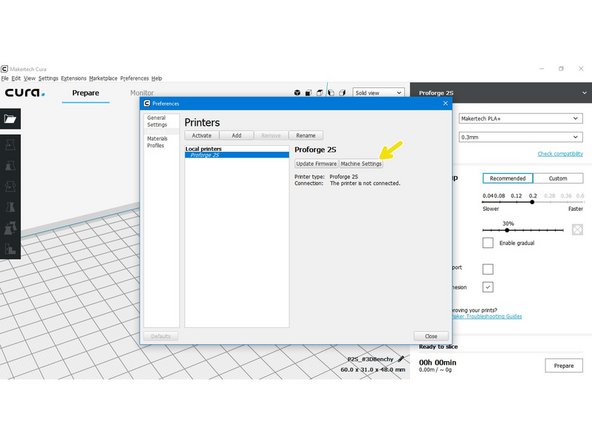
Task: Open the Edit menu
Action: point(16,79)
